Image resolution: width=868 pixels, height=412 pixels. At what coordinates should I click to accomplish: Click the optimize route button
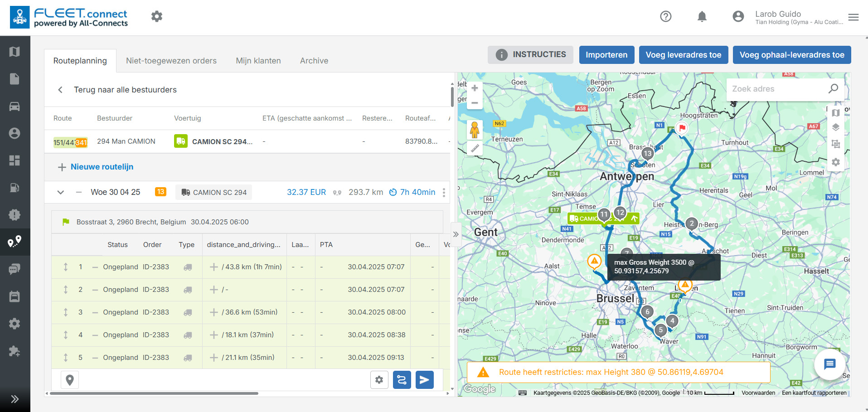click(x=402, y=380)
